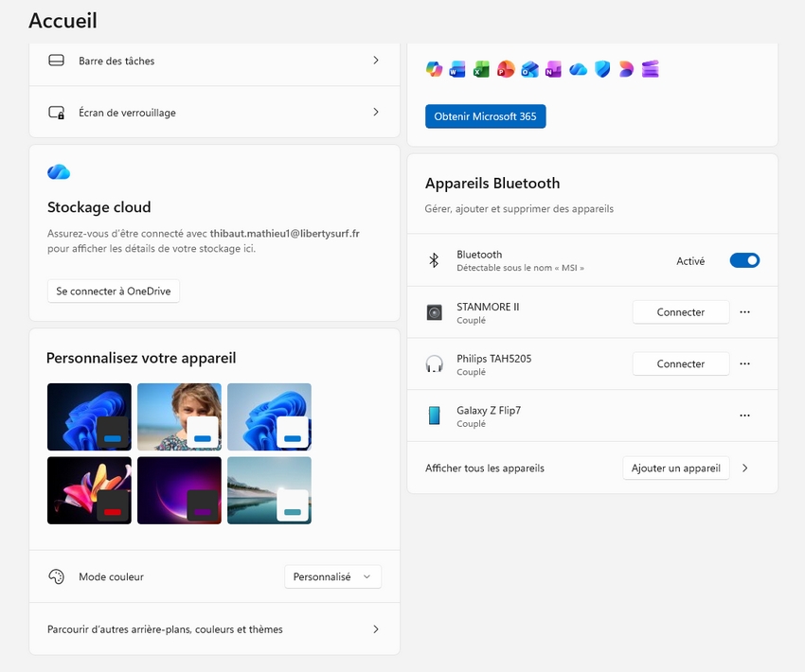
Task: Click the OneNote icon
Action: pyautogui.click(x=553, y=69)
